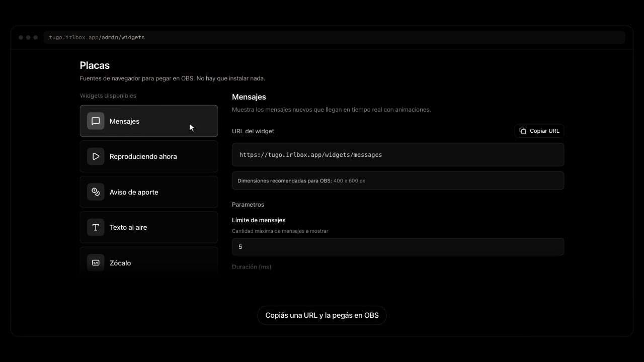This screenshot has height=362, width=644.
Task: Click the Duración (ms) label
Action: click(252, 267)
